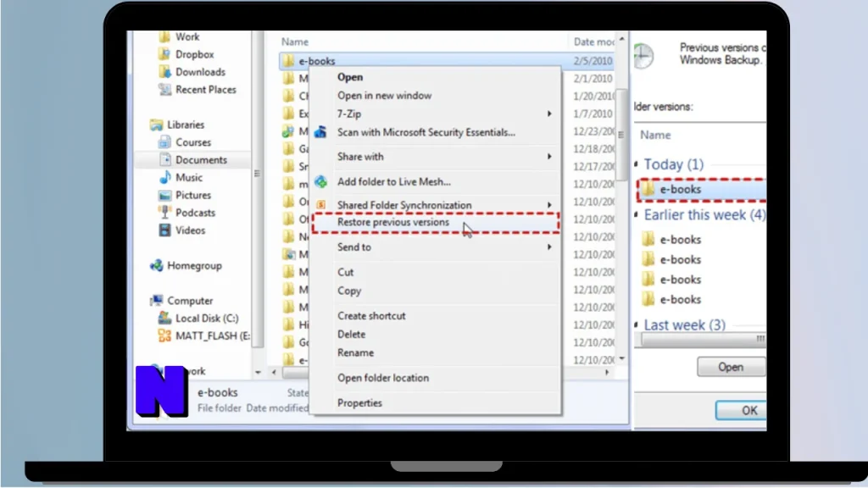
Task: Choose Delete from context menu
Action: click(x=352, y=334)
